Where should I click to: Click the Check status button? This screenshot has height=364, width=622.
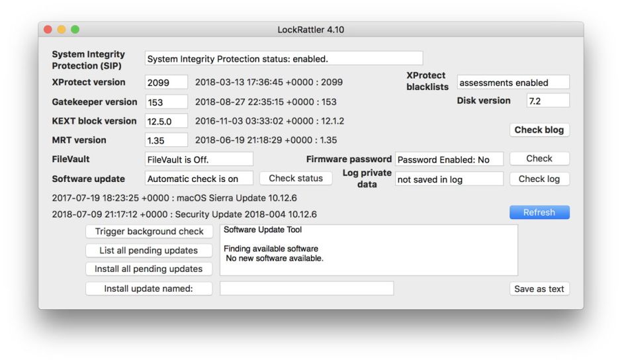(x=296, y=178)
